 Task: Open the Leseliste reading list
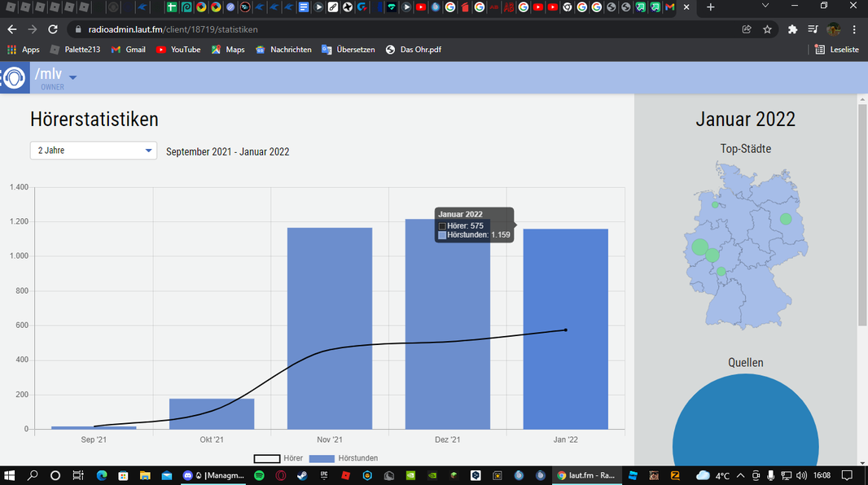point(836,49)
